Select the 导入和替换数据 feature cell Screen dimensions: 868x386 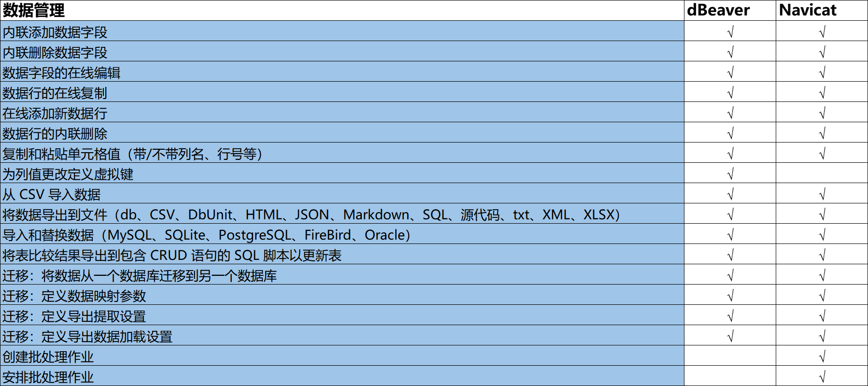[206, 235]
